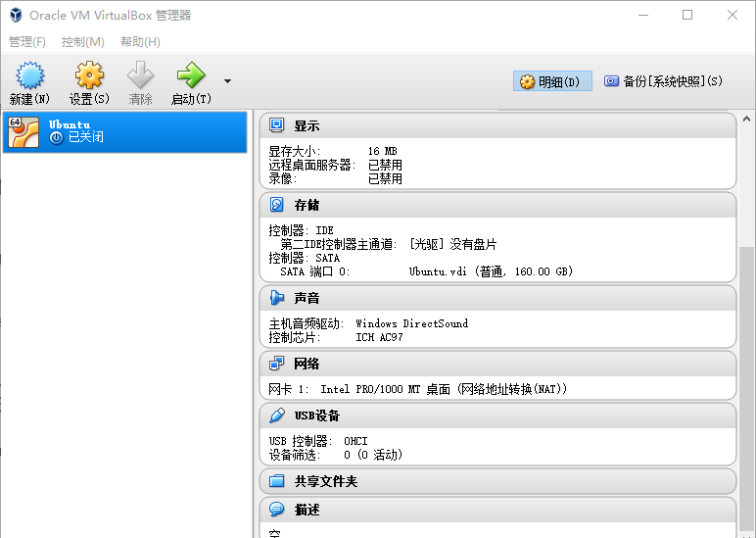Open the 管理(F) menu
Image resolution: width=756 pixels, height=538 pixels.
pos(26,42)
